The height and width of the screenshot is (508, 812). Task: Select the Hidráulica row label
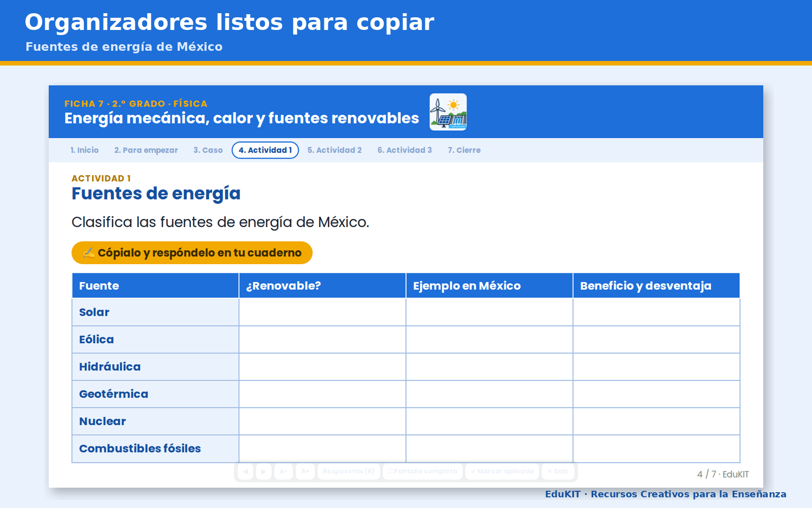155,367
